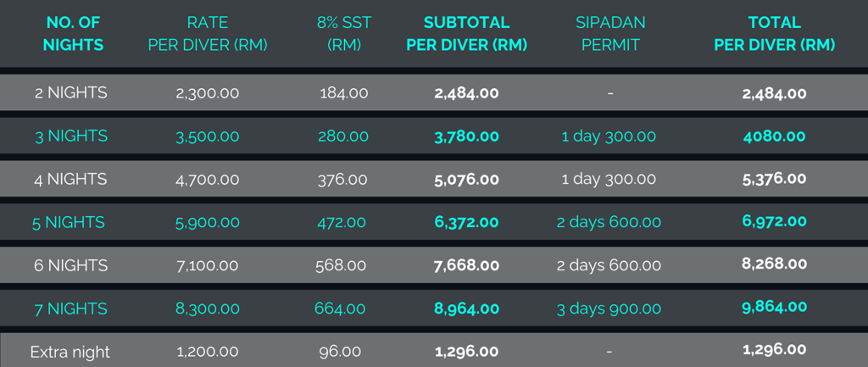
Task: Select the 472.00 SST value
Action: pos(344,222)
